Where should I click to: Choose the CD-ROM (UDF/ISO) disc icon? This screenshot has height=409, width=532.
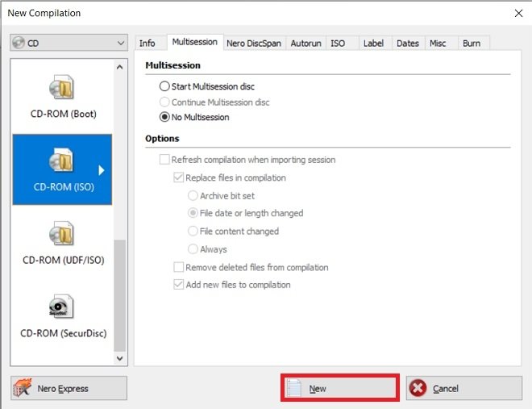click(x=61, y=233)
